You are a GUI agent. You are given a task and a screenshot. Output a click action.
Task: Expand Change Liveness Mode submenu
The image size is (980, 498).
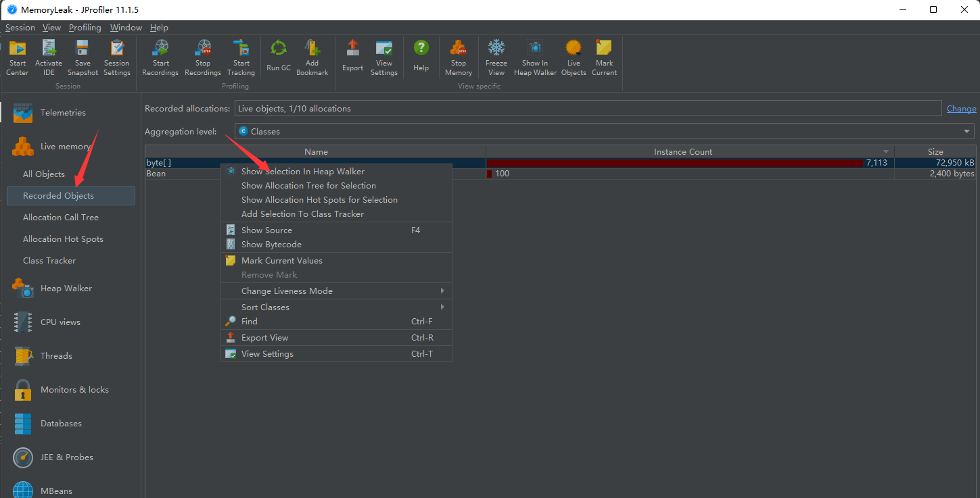336,291
